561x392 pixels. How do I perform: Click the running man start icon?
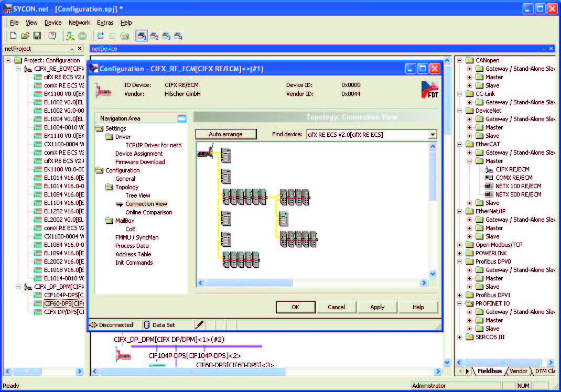[70, 36]
